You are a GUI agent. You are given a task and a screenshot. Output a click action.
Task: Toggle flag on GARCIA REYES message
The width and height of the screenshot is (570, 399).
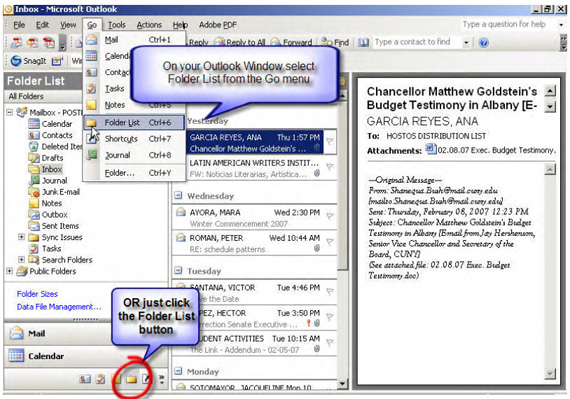329,141
